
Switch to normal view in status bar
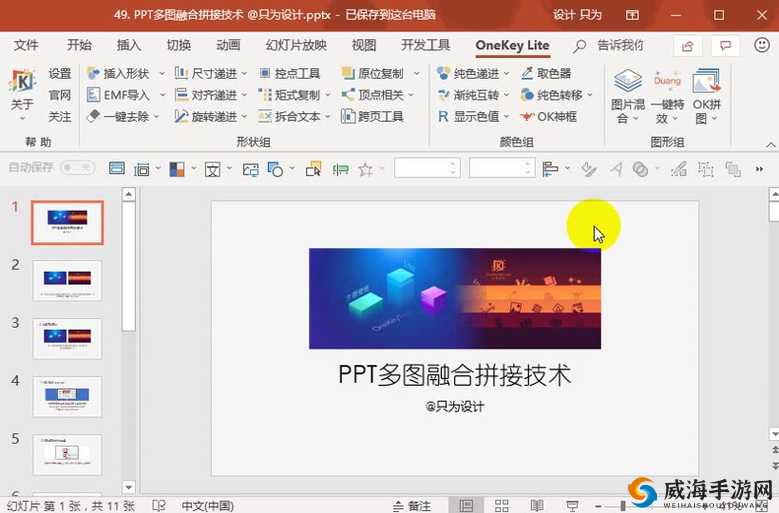point(466,506)
